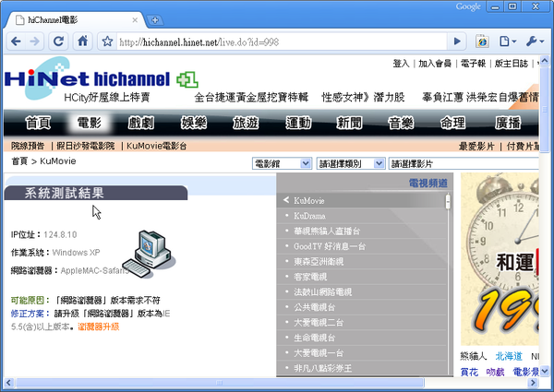Click the 首頁 breadcrumb link

click(x=19, y=161)
